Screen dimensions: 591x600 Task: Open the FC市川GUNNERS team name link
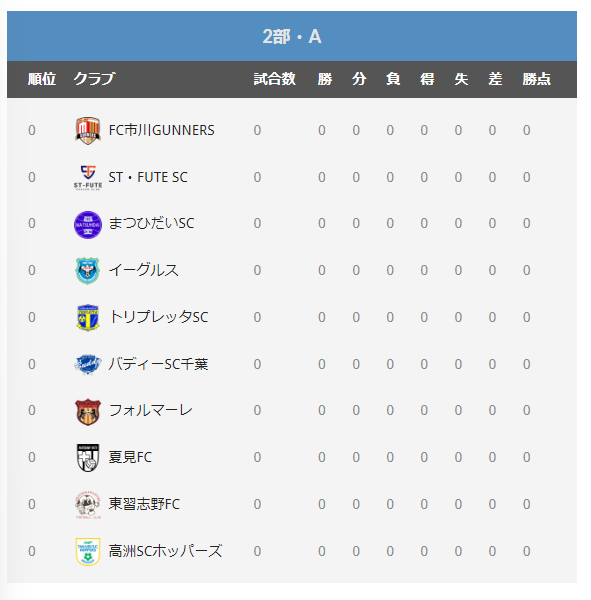click(x=162, y=130)
